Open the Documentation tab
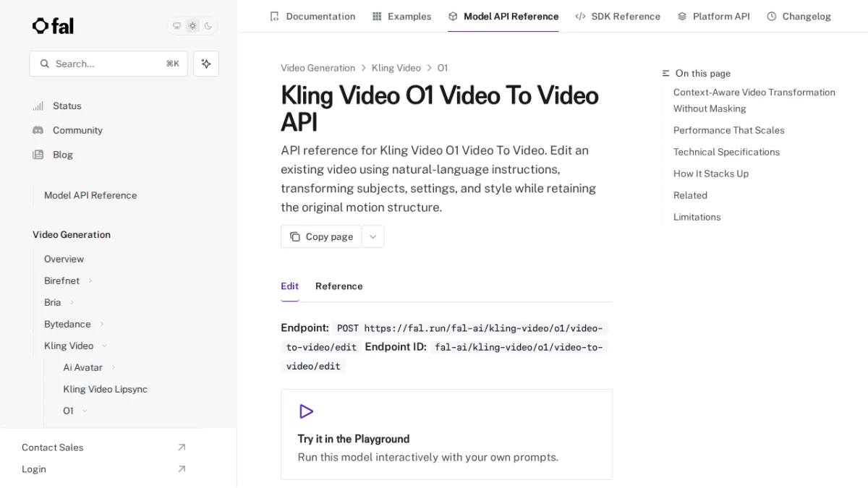This screenshot has width=868, height=488. click(x=312, y=16)
